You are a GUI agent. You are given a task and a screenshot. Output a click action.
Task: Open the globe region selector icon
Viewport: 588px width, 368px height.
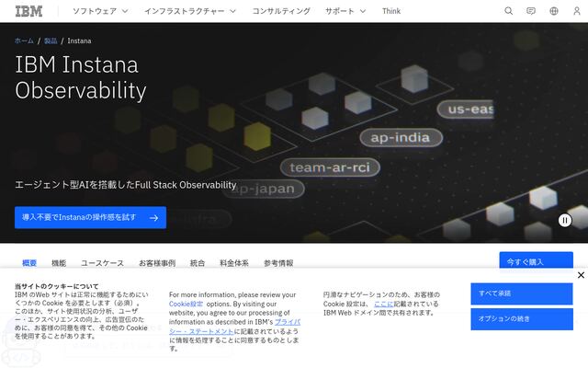pos(554,11)
